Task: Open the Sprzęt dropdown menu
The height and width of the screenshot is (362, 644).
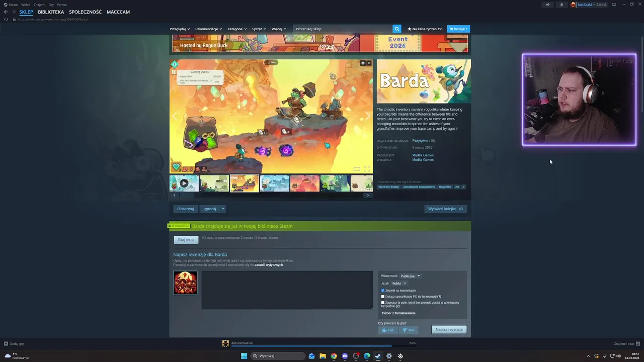Action: pyautogui.click(x=259, y=29)
